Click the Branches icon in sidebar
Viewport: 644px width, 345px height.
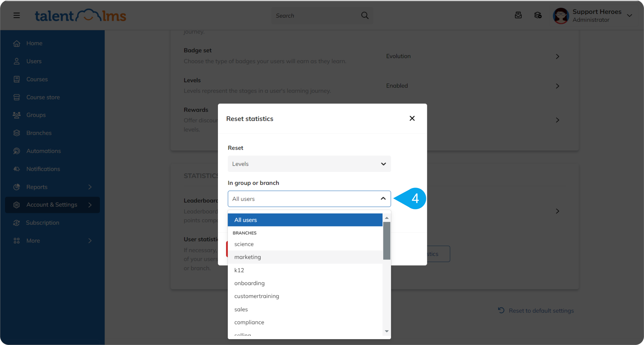pos(17,133)
